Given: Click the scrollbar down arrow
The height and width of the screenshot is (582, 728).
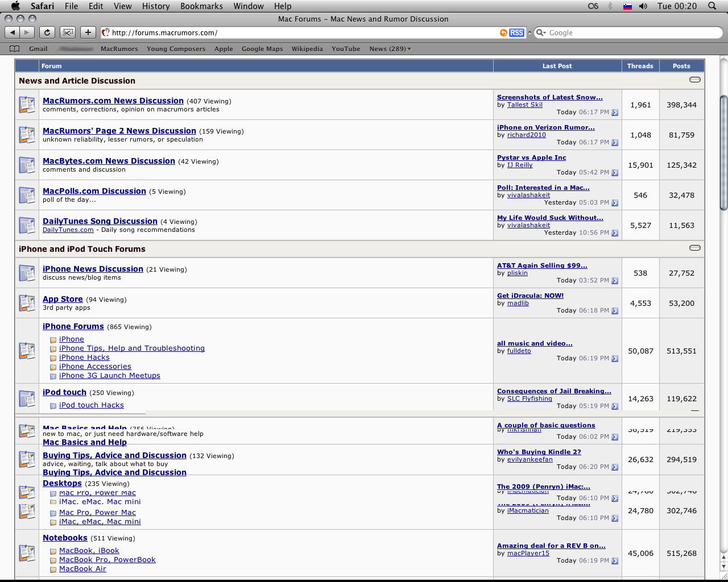Looking at the screenshot, I should (x=723, y=567).
